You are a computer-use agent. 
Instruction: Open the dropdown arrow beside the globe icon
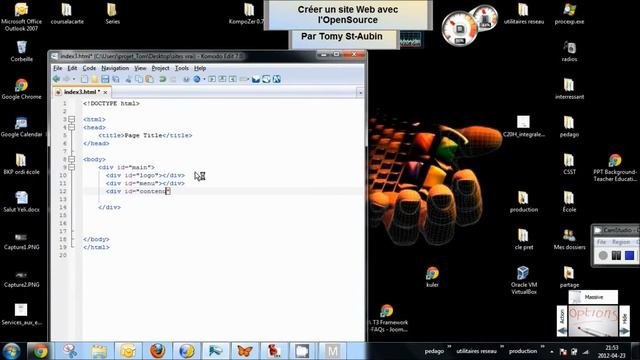(204, 79)
